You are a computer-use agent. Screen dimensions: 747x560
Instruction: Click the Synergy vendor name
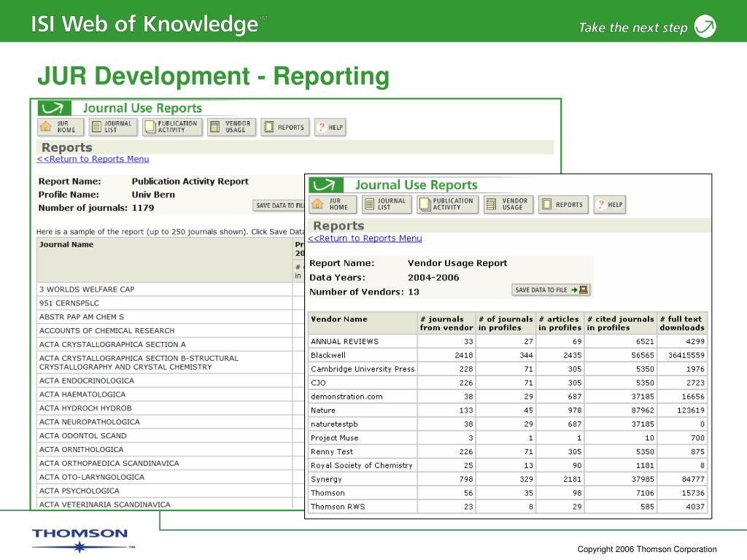point(326,480)
